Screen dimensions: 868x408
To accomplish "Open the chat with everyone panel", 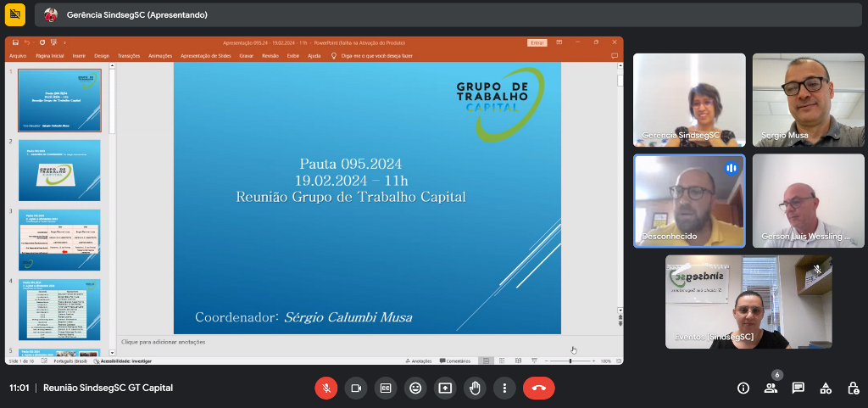I will (x=798, y=388).
